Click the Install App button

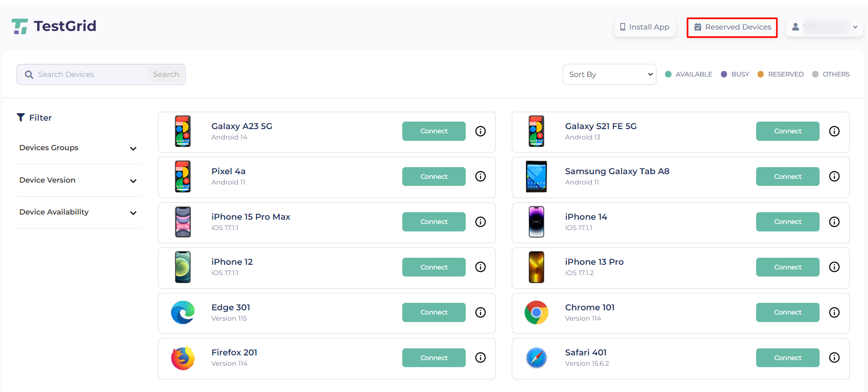[x=645, y=27]
